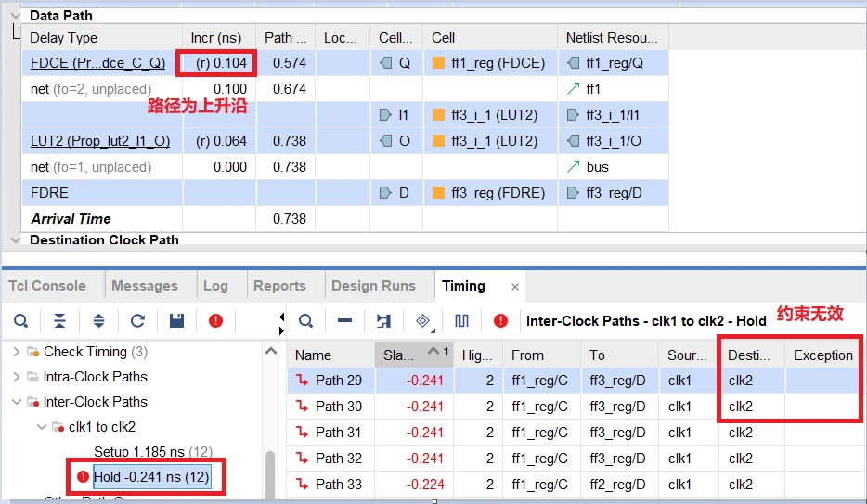The height and width of the screenshot is (504, 867).
Task: Open the Log tab
Action: click(x=215, y=286)
